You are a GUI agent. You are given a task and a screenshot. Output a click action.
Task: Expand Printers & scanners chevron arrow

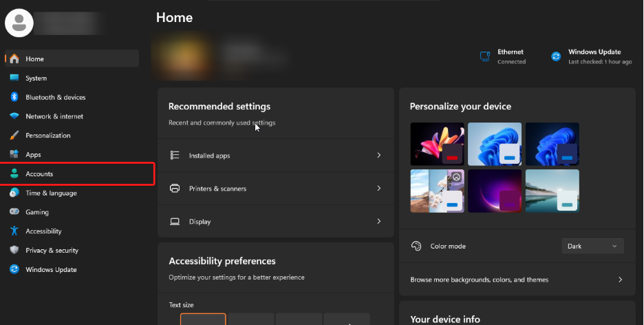(x=378, y=189)
